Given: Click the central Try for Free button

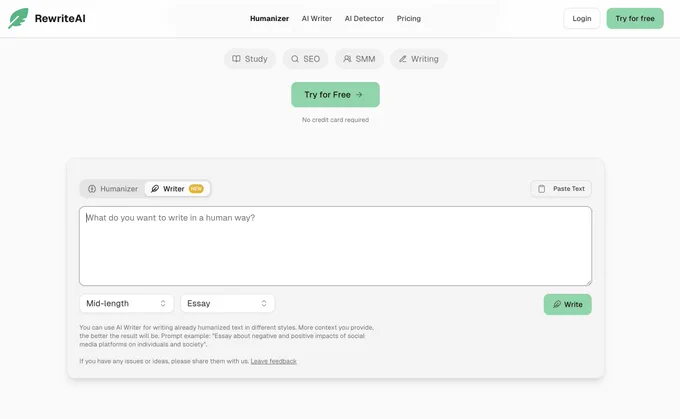Looking at the screenshot, I should point(335,95).
